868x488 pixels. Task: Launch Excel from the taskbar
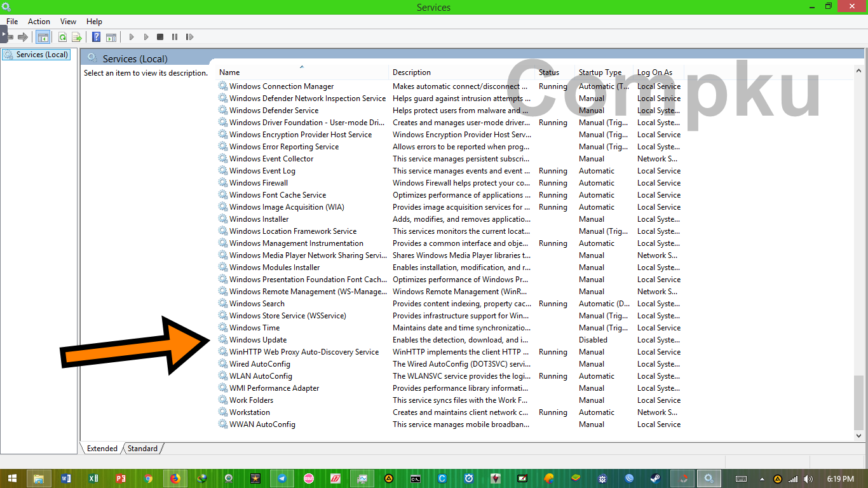[x=93, y=478]
